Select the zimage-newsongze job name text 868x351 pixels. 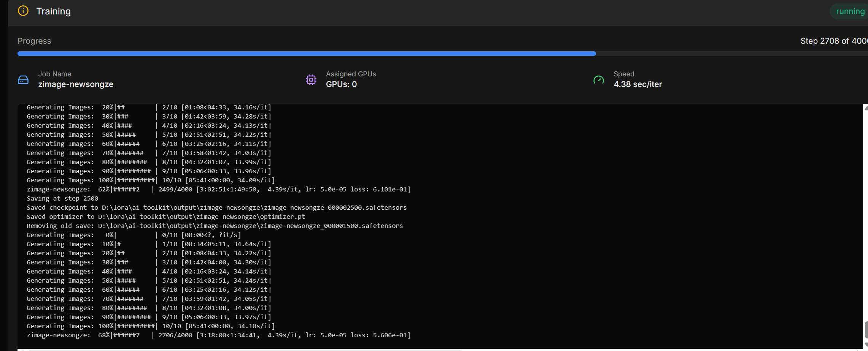pos(76,84)
